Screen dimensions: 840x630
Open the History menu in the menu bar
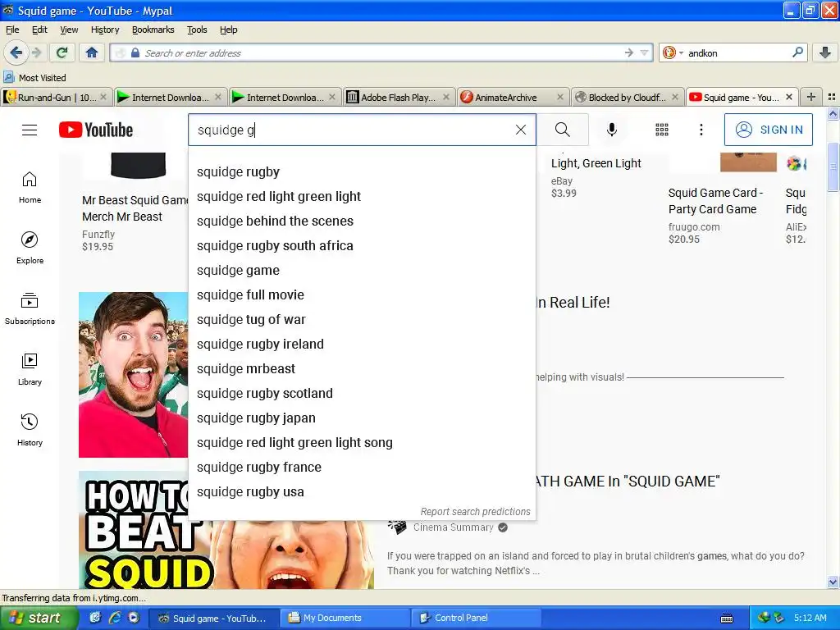tap(105, 30)
